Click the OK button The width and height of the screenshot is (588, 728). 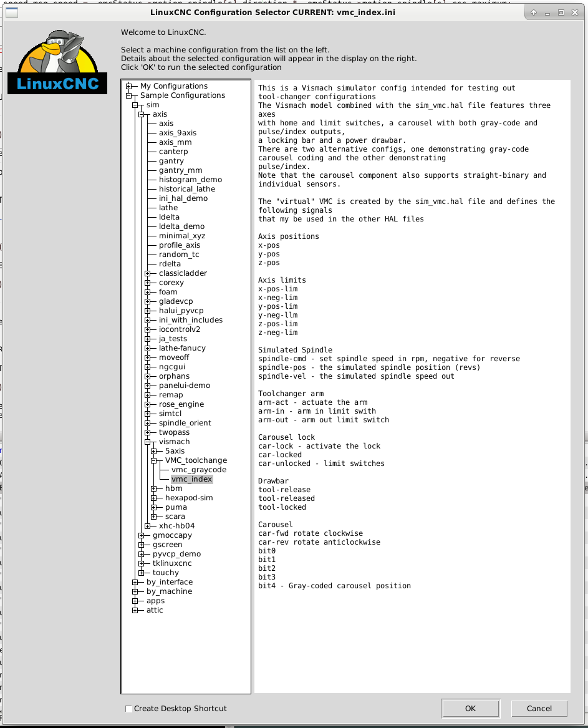coord(470,709)
